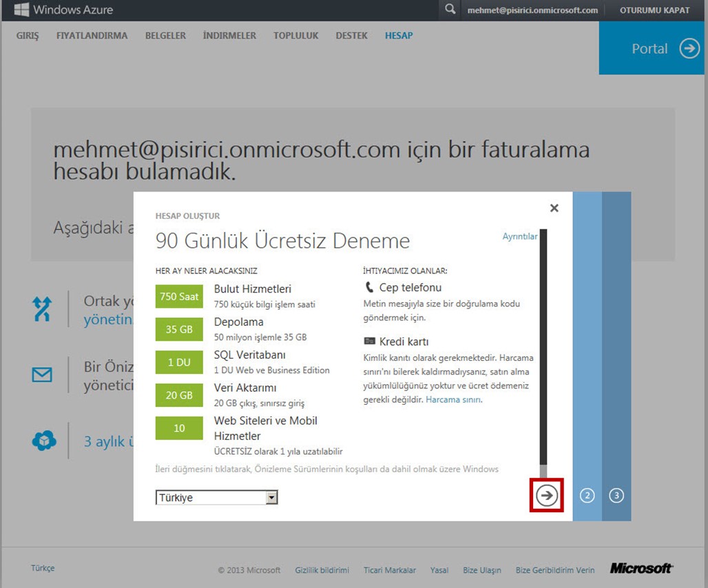Open the search magnifier icon
The width and height of the screenshot is (708, 588).
[450, 9]
